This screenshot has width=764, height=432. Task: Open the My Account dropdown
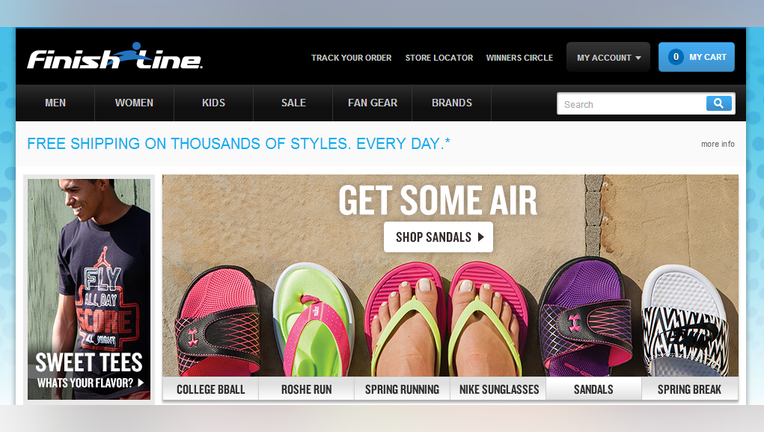click(608, 57)
